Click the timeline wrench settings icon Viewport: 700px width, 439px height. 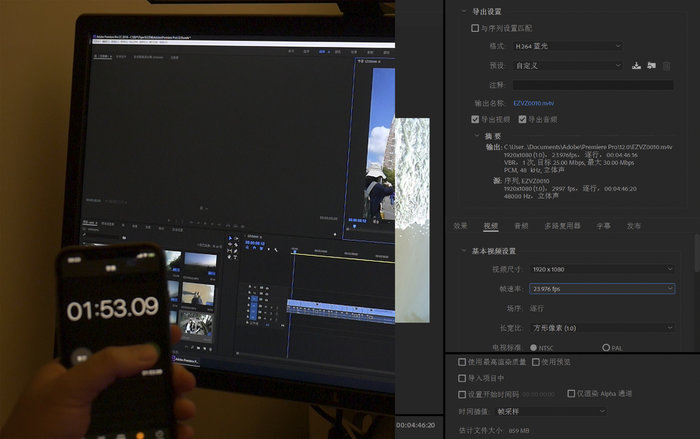click(x=276, y=250)
